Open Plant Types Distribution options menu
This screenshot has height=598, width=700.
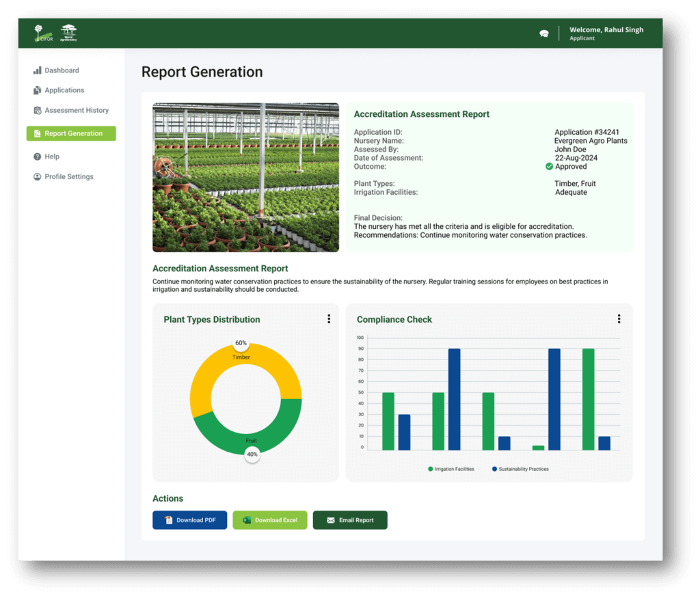[329, 318]
